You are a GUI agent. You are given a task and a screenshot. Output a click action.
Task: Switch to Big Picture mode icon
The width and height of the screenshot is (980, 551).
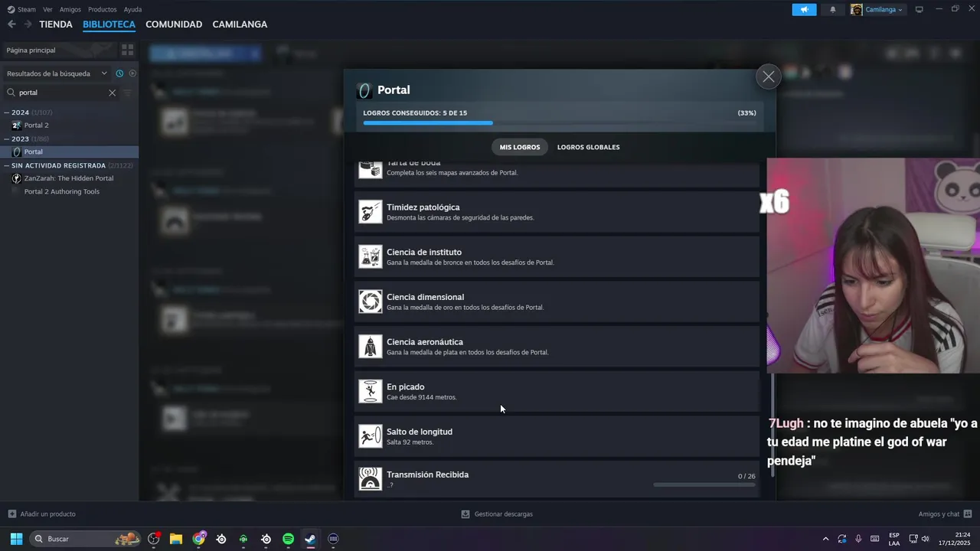point(920,9)
